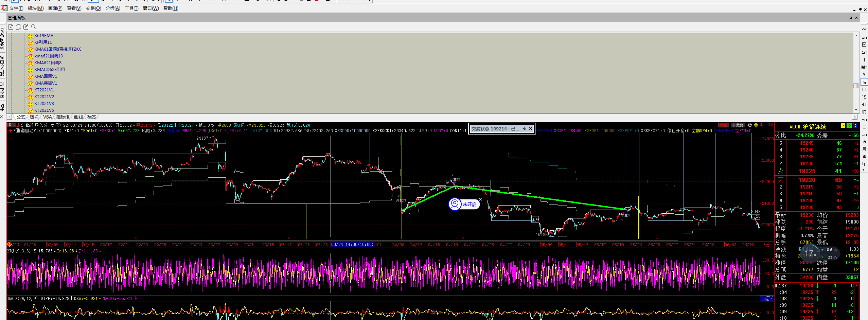This screenshot has width=868, height=320.
Task: Select the KMACD623引用 formula in the list
Action: point(49,70)
